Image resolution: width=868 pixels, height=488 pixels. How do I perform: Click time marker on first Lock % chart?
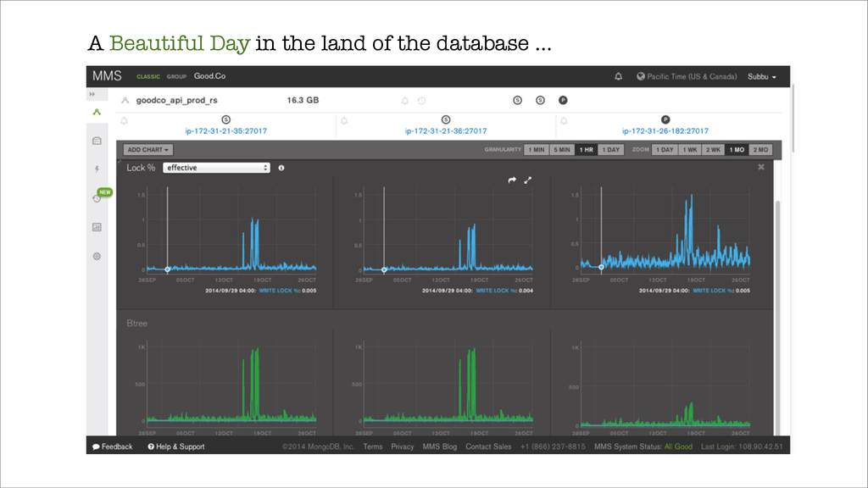tap(168, 269)
